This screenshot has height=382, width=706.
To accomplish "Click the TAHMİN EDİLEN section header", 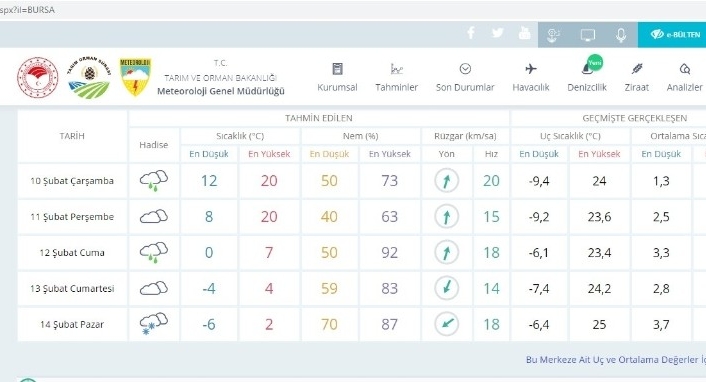I will [x=319, y=118].
